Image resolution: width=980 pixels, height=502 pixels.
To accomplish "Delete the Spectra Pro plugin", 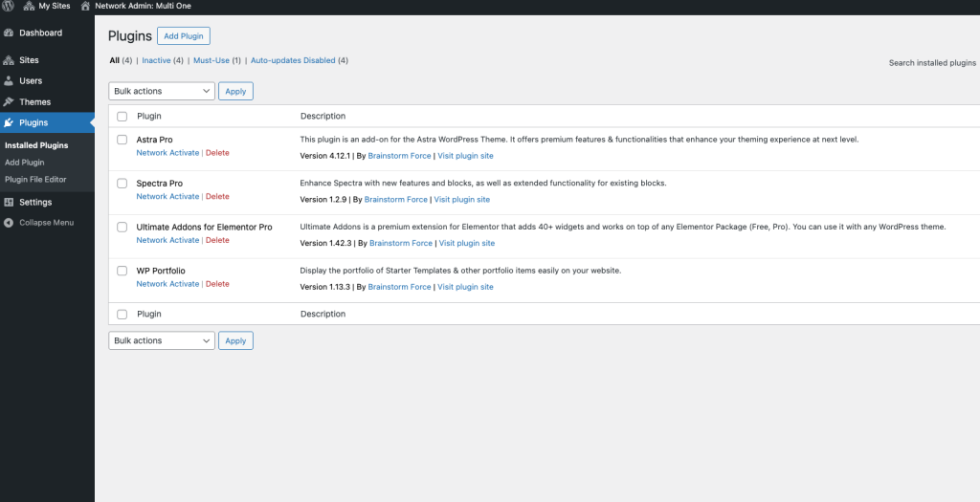I will tap(217, 197).
